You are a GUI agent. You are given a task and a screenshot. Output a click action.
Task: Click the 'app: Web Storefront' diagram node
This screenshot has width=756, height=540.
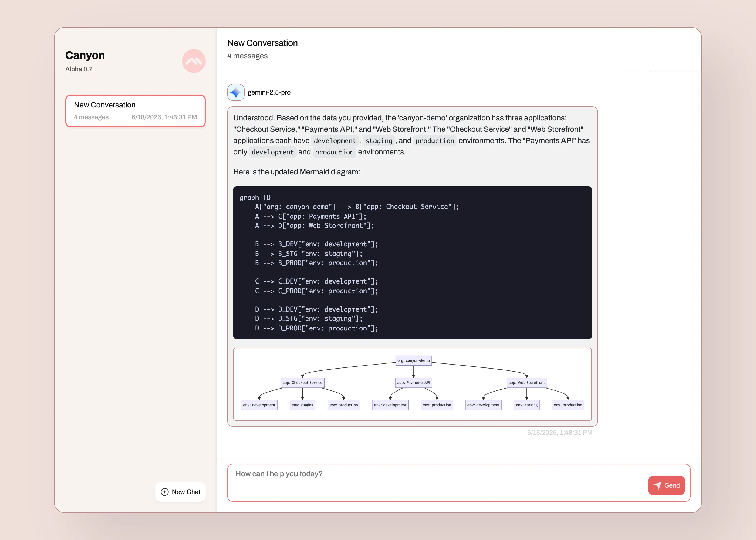(x=526, y=383)
